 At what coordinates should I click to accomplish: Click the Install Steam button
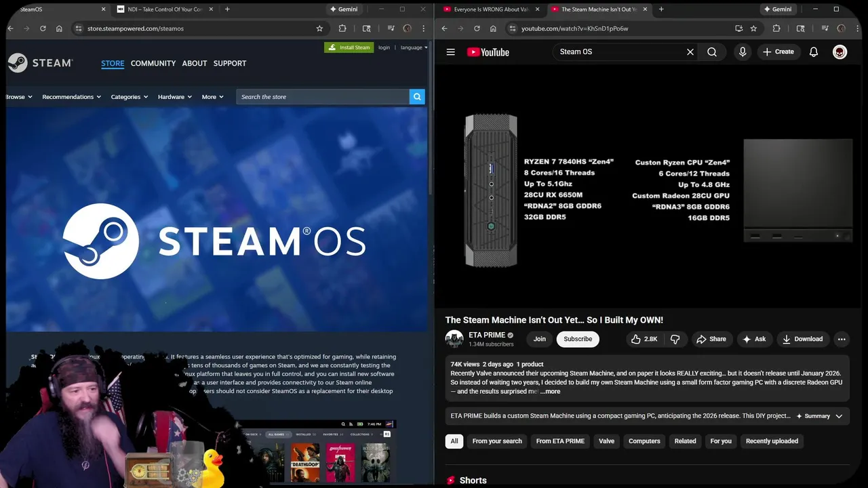pos(349,47)
